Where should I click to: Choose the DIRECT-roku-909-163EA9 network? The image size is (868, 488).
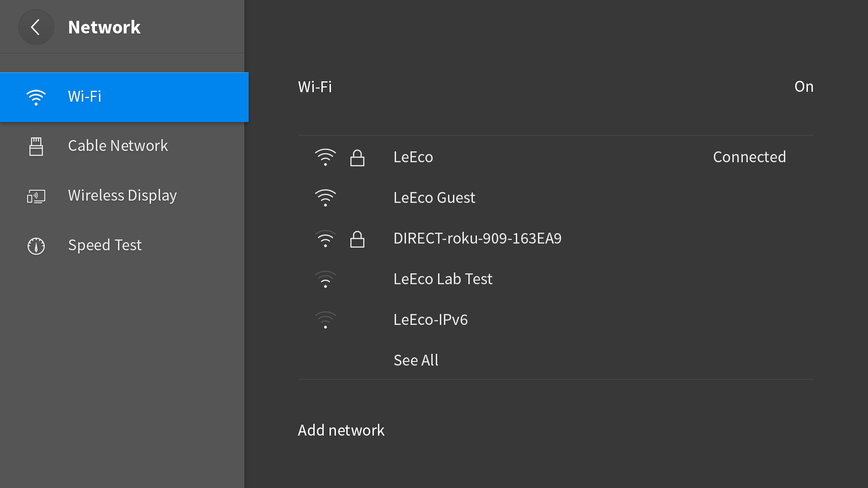(x=556, y=239)
